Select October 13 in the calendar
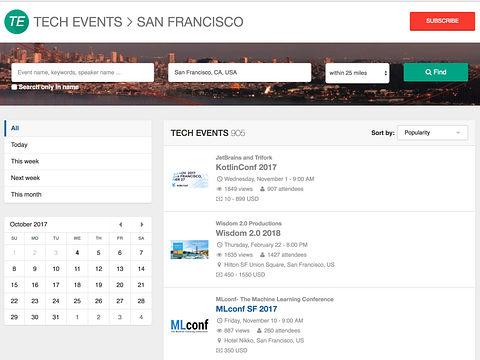This screenshot has width=480, height=360. (x=120, y=269)
